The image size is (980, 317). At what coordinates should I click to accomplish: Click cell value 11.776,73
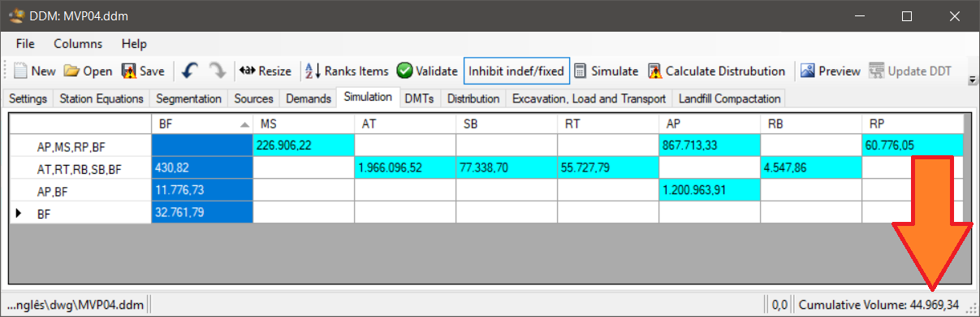tap(202, 190)
